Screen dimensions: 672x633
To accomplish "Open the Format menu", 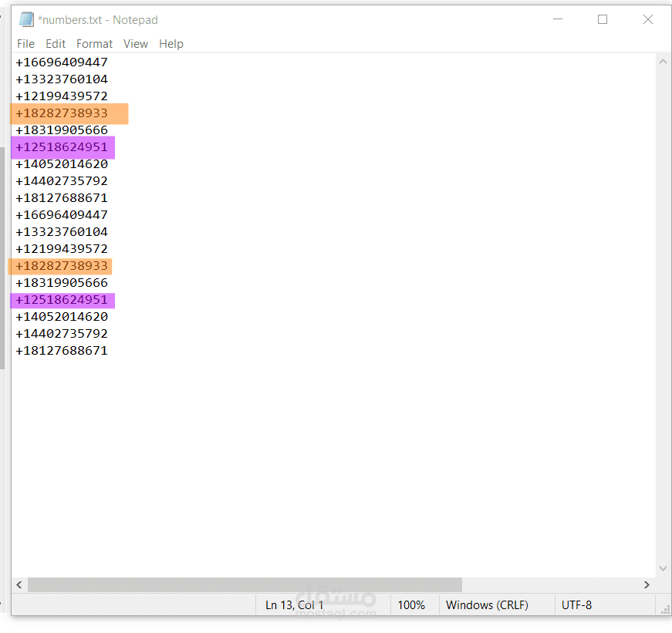I will [x=94, y=44].
